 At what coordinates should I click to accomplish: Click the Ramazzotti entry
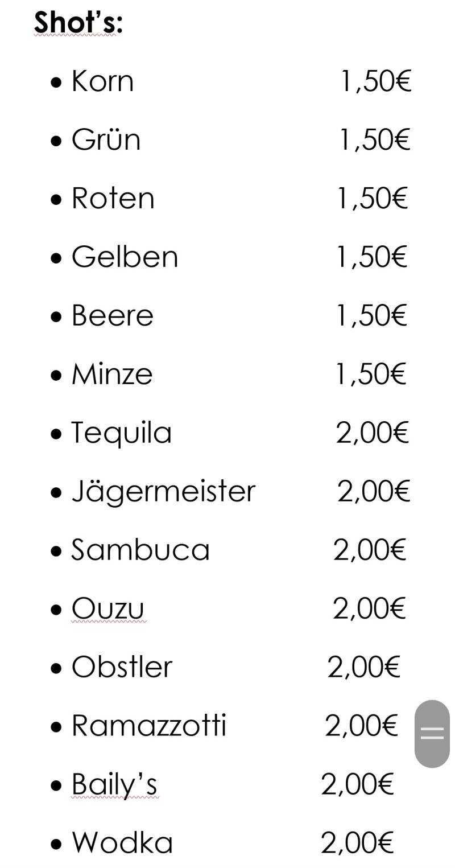[148, 726]
